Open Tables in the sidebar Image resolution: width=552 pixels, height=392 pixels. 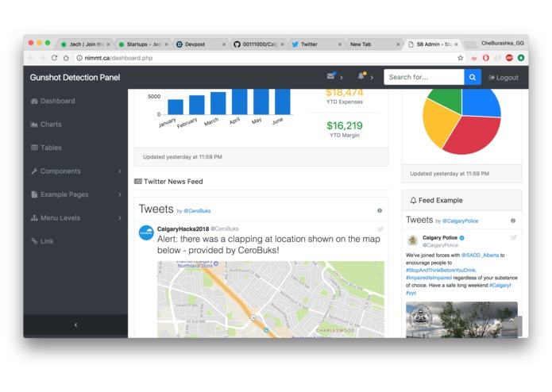pyautogui.click(x=46, y=148)
